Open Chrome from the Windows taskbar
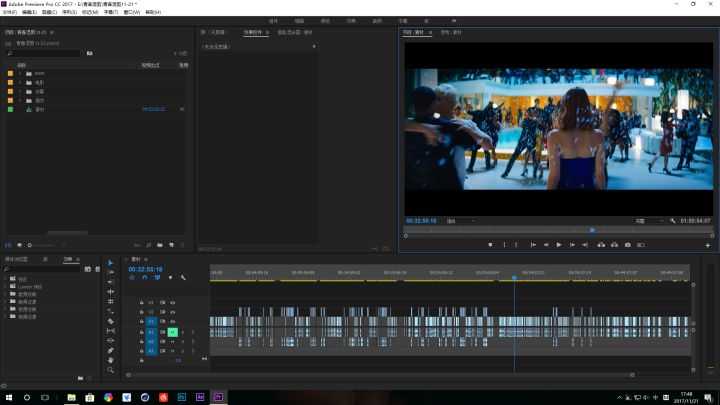This screenshot has height=405, width=720. [x=108, y=397]
